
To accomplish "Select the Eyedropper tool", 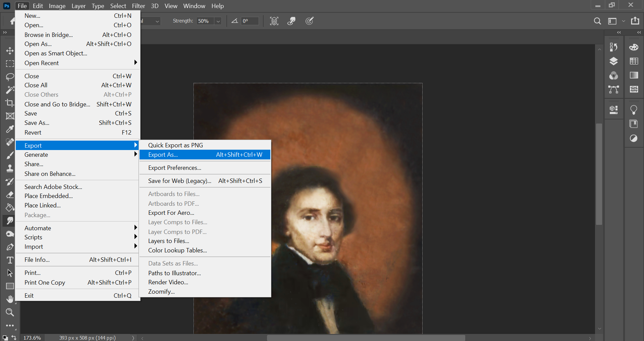I will [x=10, y=129].
